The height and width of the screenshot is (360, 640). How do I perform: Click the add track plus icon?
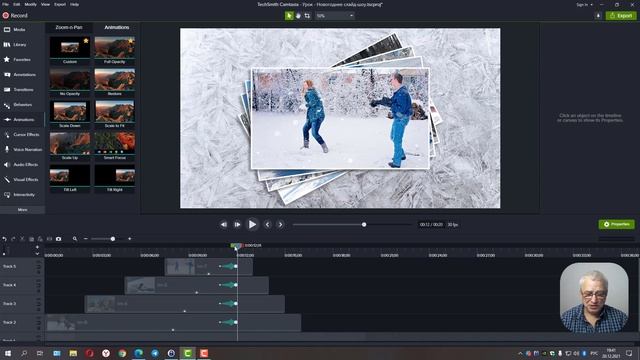pos(37,247)
